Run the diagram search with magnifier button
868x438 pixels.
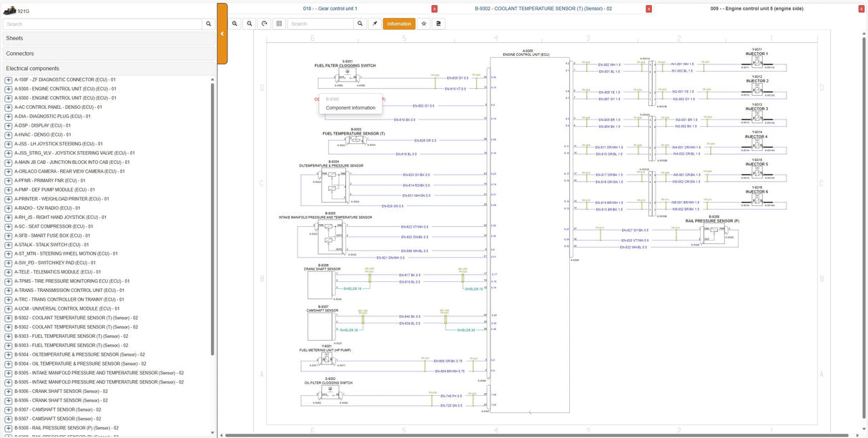click(x=360, y=24)
